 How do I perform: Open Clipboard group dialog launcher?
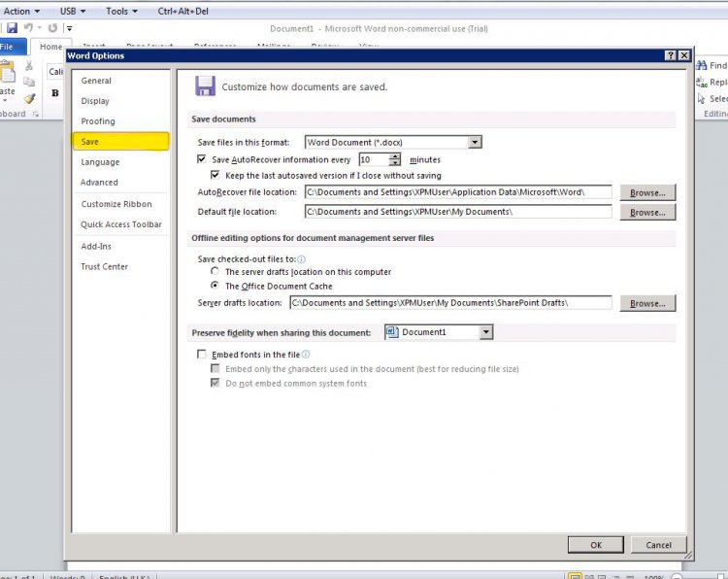point(36,114)
